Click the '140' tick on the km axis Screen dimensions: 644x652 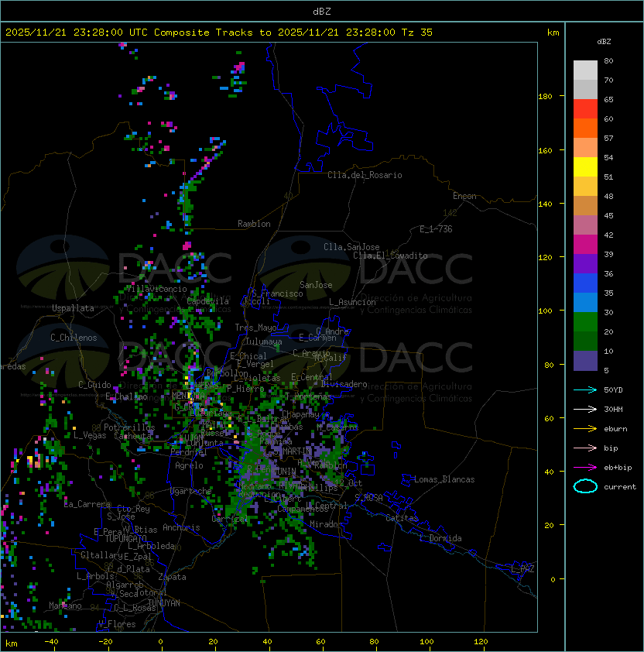[x=545, y=204]
